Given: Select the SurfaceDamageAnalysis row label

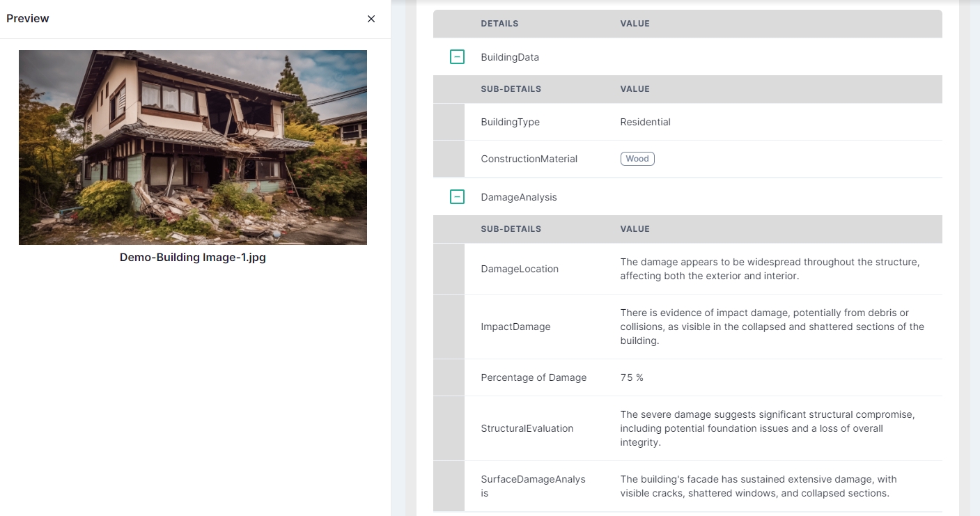Looking at the screenshot, I should [x=532, y=486].
